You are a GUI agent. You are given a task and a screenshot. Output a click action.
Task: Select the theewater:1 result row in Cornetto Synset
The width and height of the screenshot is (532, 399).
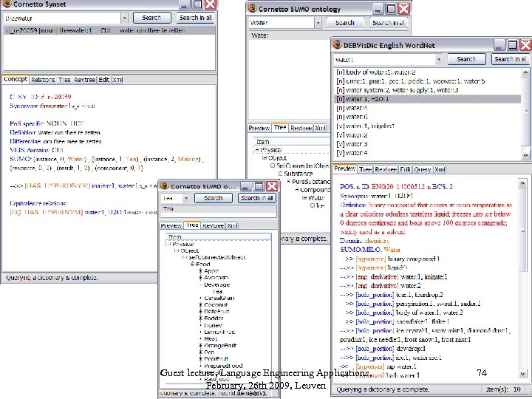point(109,30)
